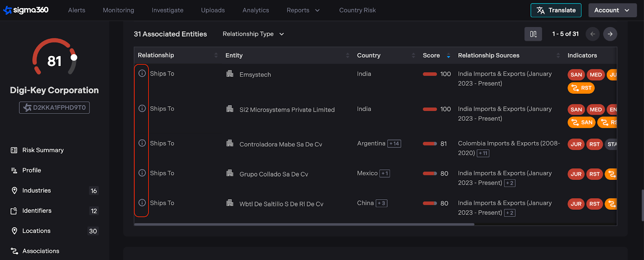The height and width of the screenshot is (260, 644).
Task: Open the Reports dropdown menu
Action: [x=303, y=10]
